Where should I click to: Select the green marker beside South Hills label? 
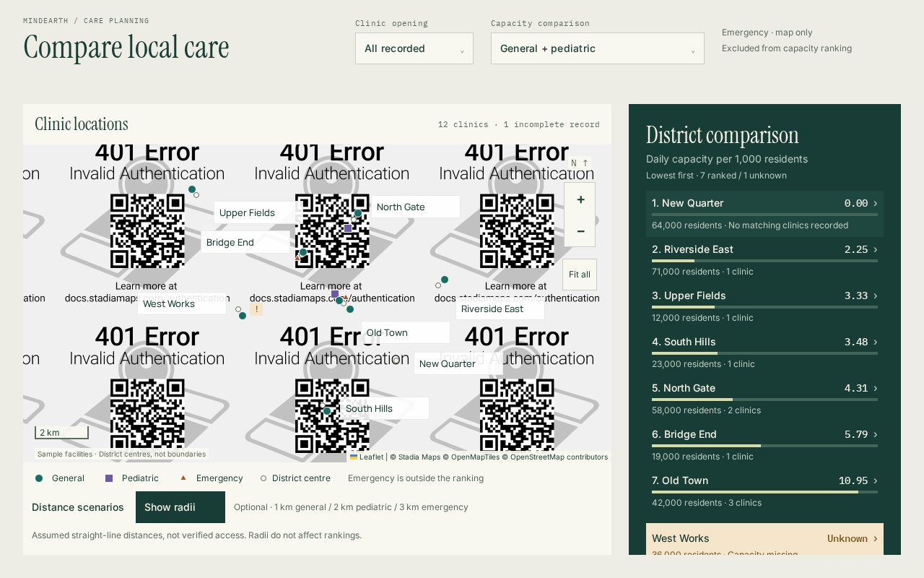point(327,411)
